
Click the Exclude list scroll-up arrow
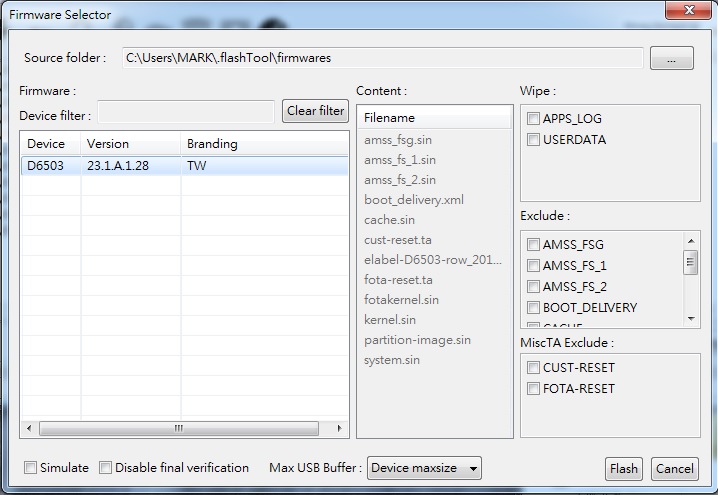691,241
